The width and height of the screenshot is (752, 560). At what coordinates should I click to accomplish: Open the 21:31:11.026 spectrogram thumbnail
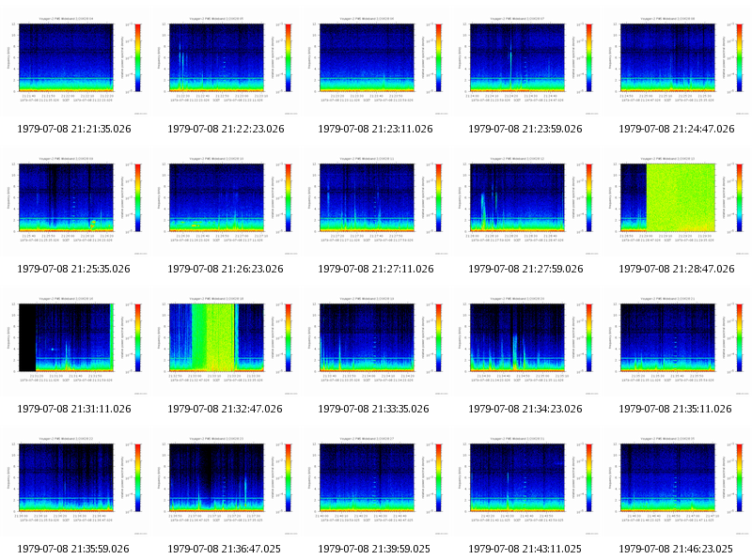(x=74, y=343)
